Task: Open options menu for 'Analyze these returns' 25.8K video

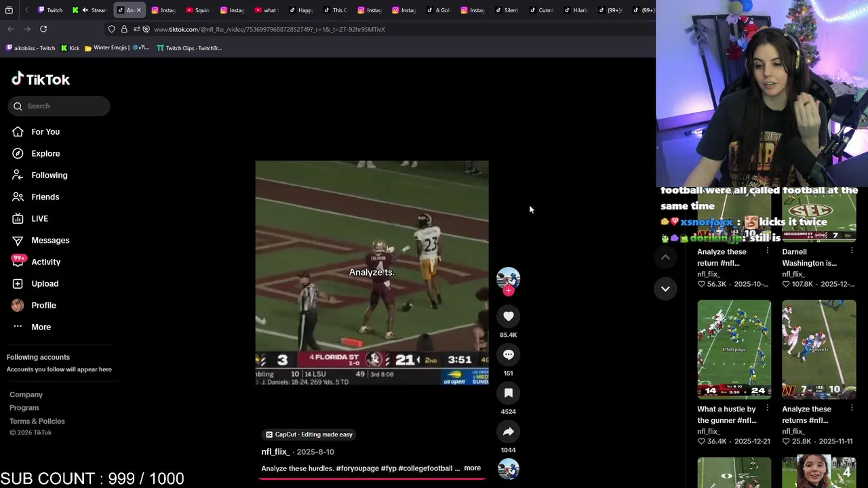Action: tap(852, 409)
